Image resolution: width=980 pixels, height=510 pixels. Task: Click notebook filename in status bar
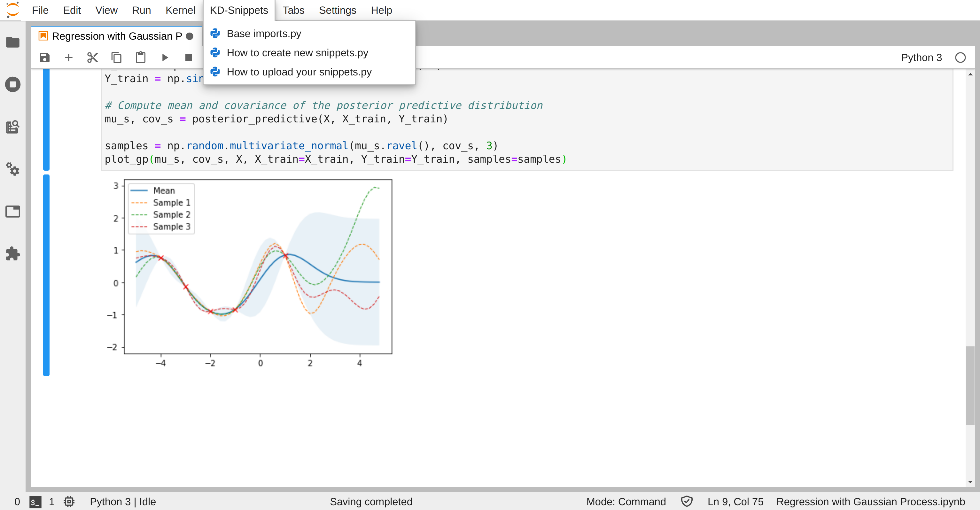(x=870, y=502)
